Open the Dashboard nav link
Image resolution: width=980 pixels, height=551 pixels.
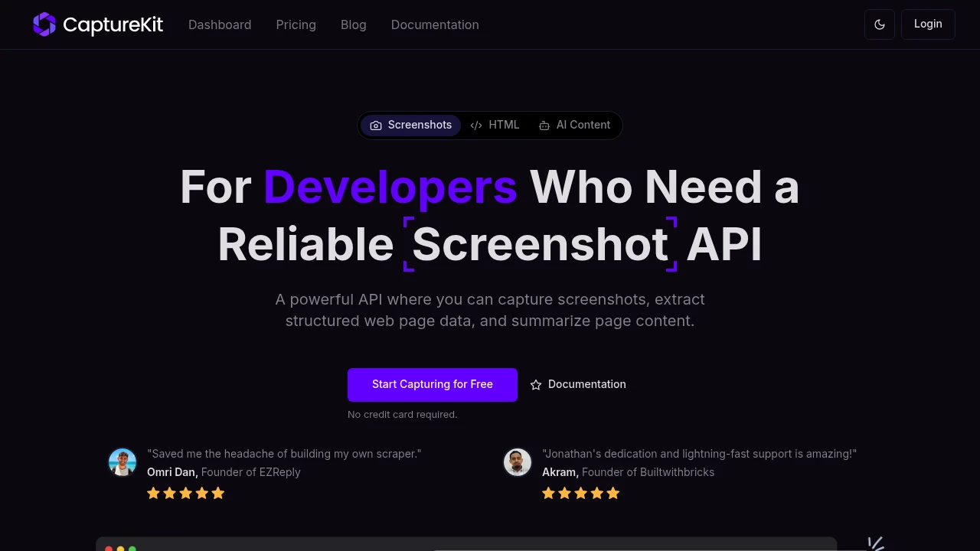coord(220,24)
